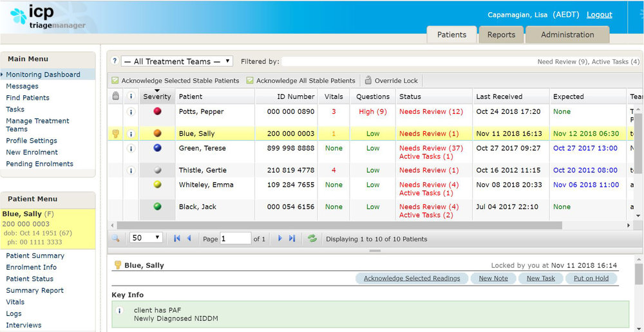Click the info column header icon
The height and width of the screenshot is (332, 644).
[x=131, y=96]
